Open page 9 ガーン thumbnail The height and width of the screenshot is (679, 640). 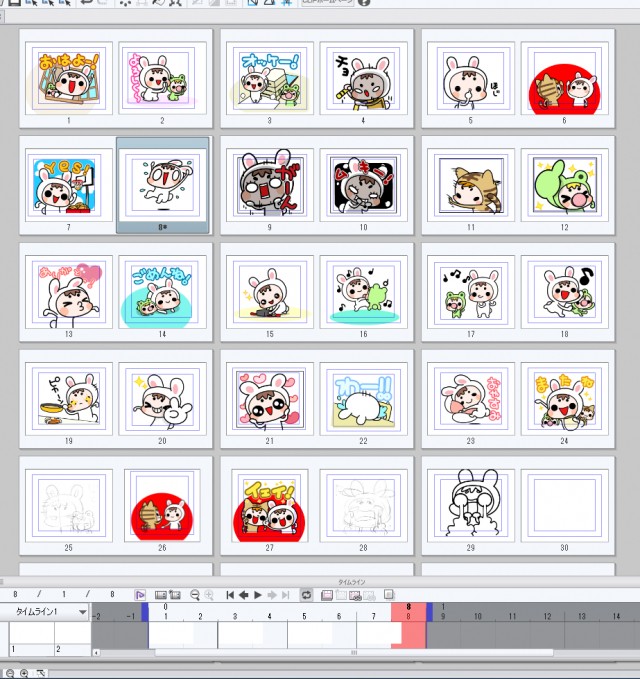pos(270,185)
